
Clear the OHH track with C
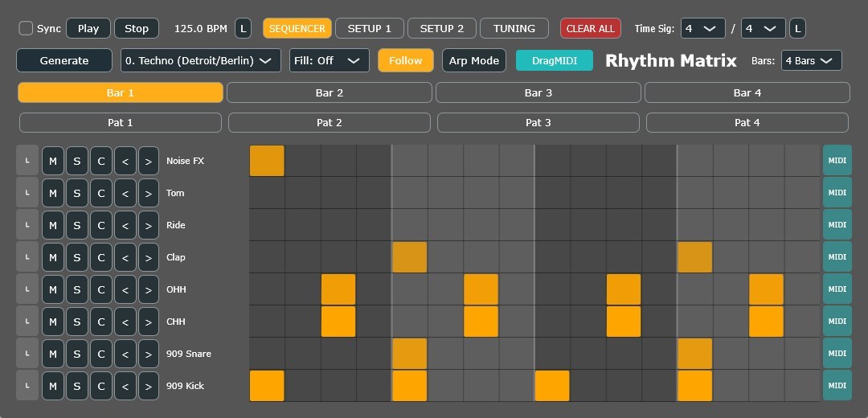(x=101, y=289)
